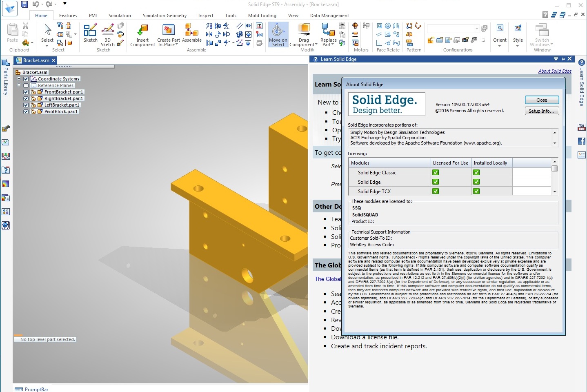This screenshot has height=392, width=587.
Task: Open the YouTube sidebar icon
Action: pyautogui.click(x=582, y=128)
